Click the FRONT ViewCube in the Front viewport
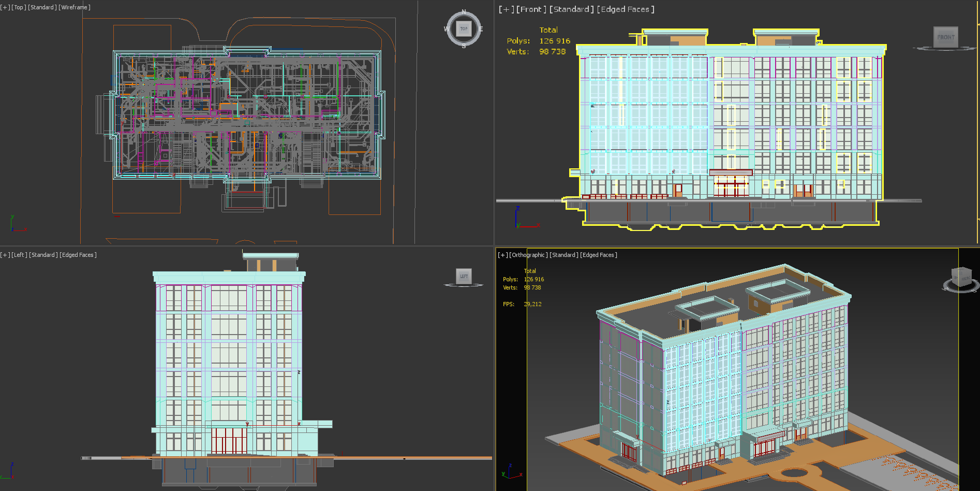Viewport: 980px width, 491px height. [945, 37]
